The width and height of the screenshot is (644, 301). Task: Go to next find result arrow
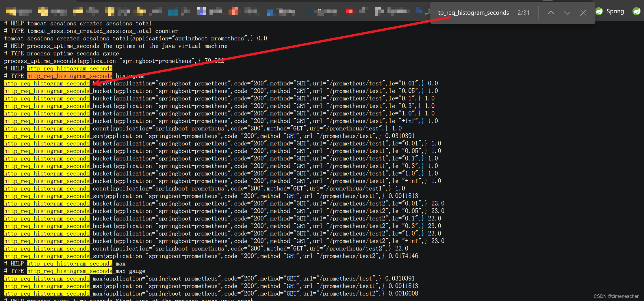[x=567, y=13]
